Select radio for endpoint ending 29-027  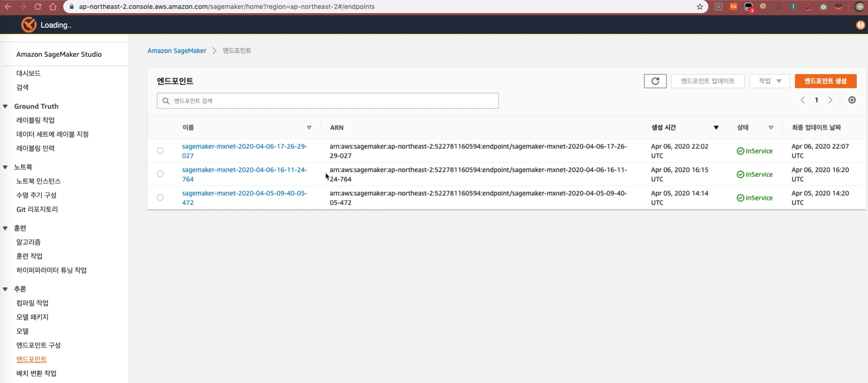[x=160, y=151]
